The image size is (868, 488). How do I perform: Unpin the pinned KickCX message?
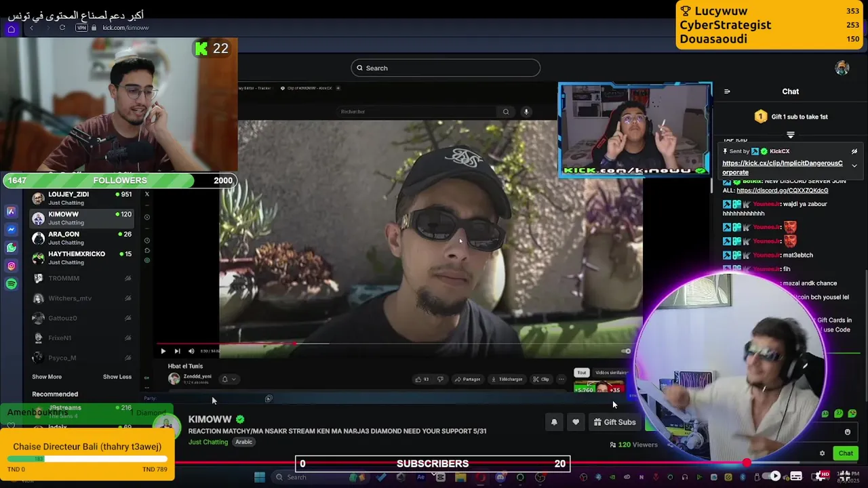[854, 152]
